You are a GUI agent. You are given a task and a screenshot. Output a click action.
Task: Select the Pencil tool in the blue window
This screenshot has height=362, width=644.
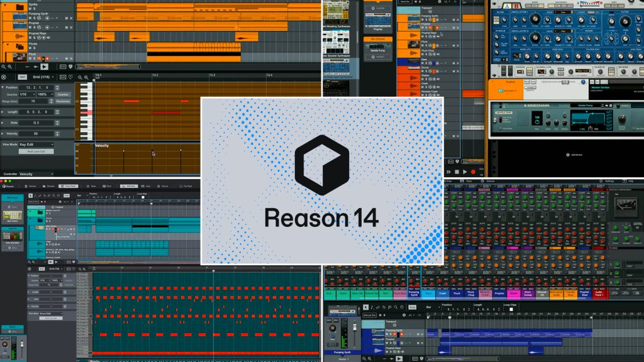tap(372, 307)
